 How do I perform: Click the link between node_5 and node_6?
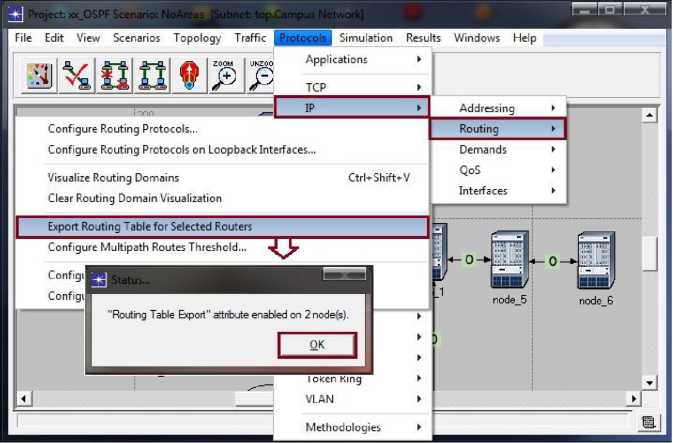click(553, 261)
